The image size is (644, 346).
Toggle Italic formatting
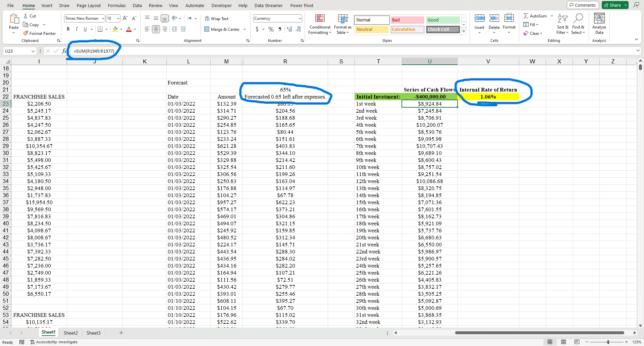point(77,29)
